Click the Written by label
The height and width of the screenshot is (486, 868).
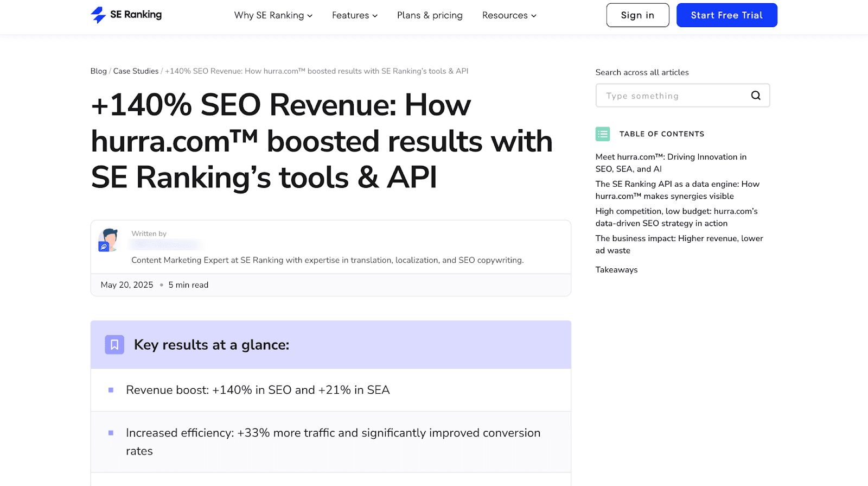pos(149,233)
